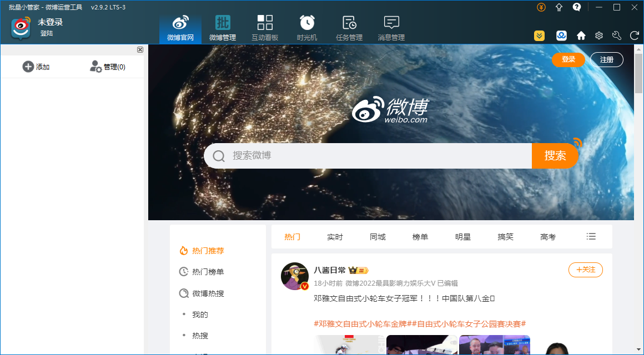Open the help question bubble icon
The height and width of the screenshot is (355, 644).
[x=577, y=7]
